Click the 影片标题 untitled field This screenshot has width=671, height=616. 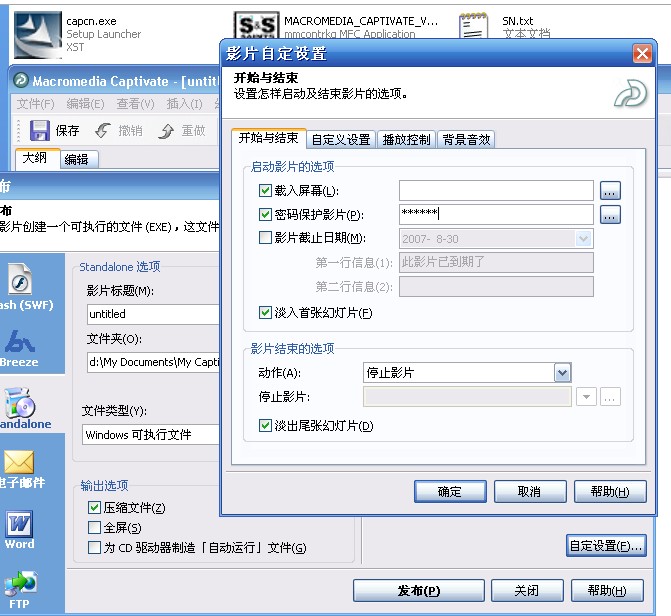[153, 314]
